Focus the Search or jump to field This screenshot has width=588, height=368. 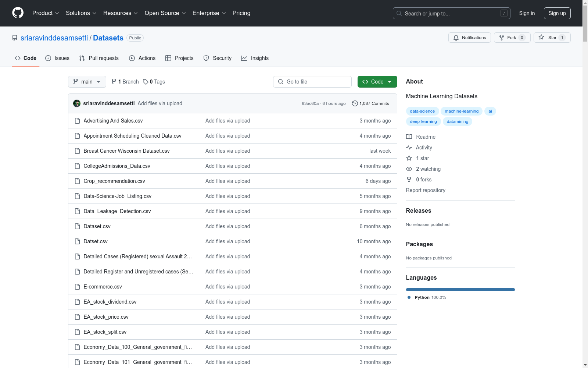tap(451, 13)
